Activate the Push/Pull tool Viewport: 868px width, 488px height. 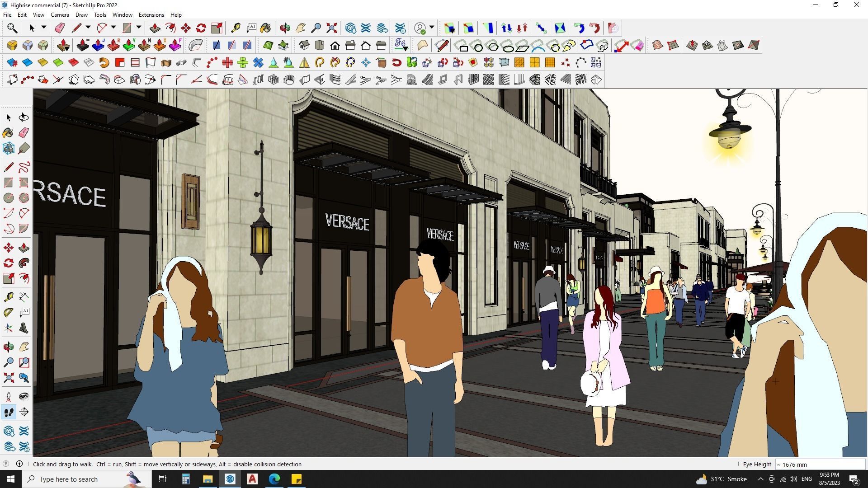tap(155, 28)
